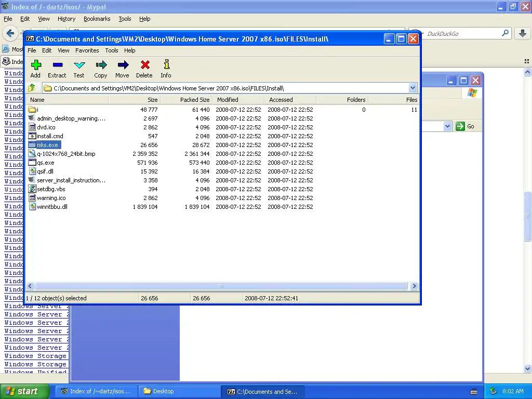Screen dimensions: 532x399
Task: Click the size value 2 359 352
Action: point(145,154)
